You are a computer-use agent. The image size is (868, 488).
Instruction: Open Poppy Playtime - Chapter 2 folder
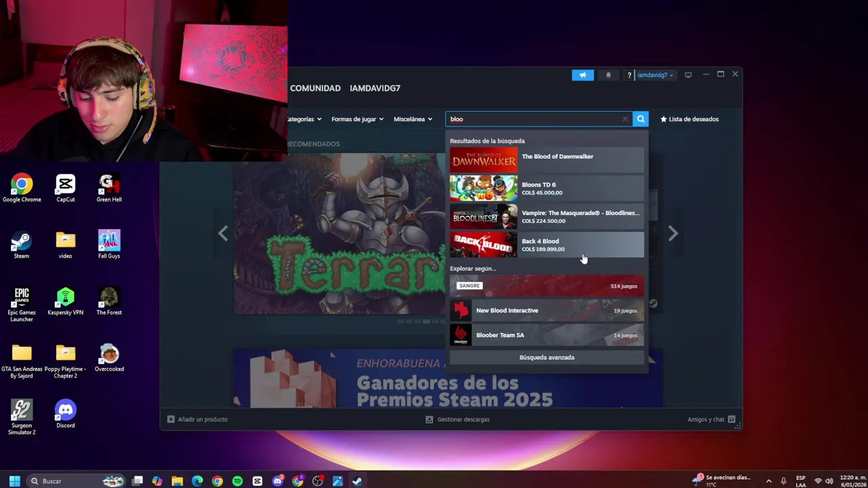[x=66, y=361]
